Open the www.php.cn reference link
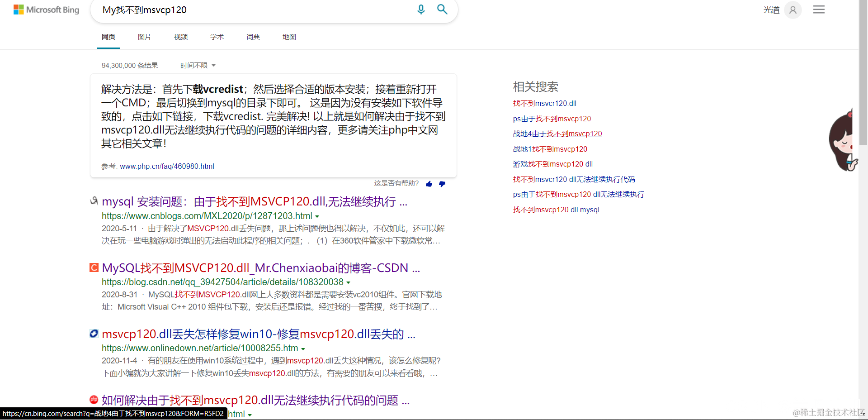This screenshot has width=868, height=420. pyautogui.click(x=167, y=166)
